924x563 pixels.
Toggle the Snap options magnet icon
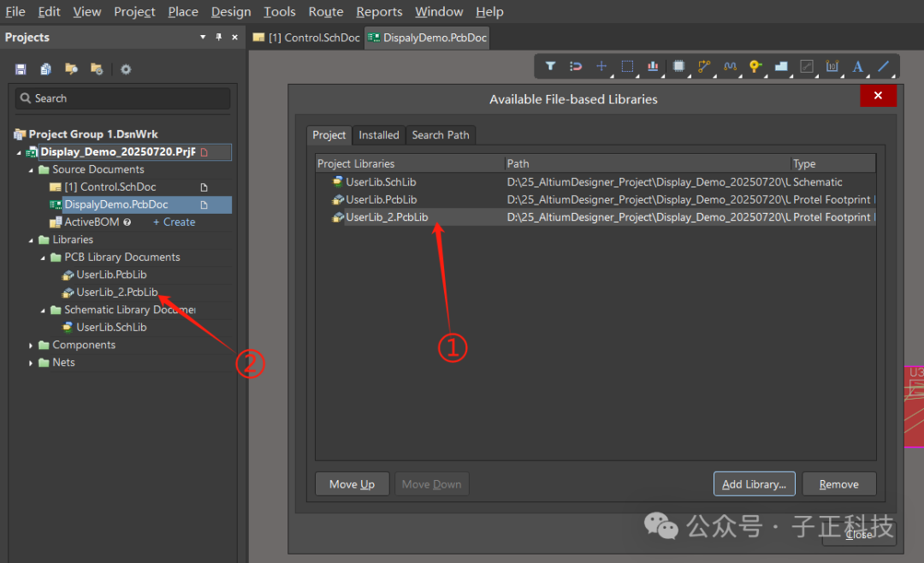coord(576,66)
